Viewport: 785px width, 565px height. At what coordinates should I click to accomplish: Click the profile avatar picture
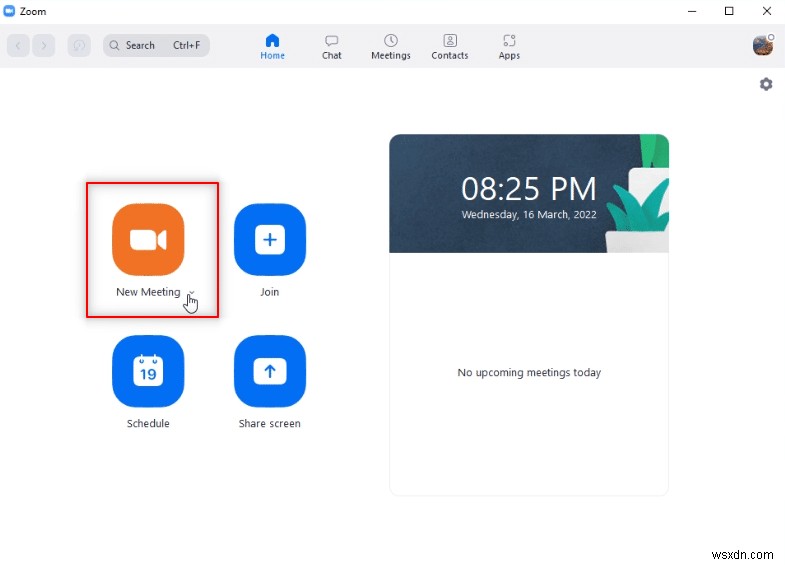coord(763,45)
